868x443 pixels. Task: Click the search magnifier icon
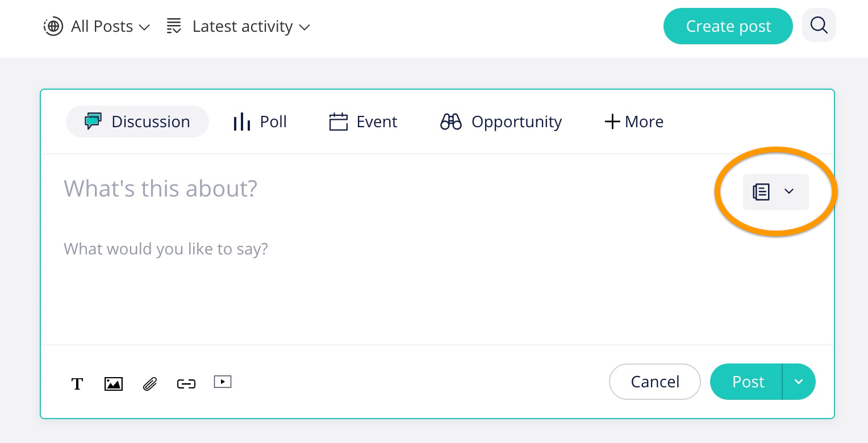point(819,26)
